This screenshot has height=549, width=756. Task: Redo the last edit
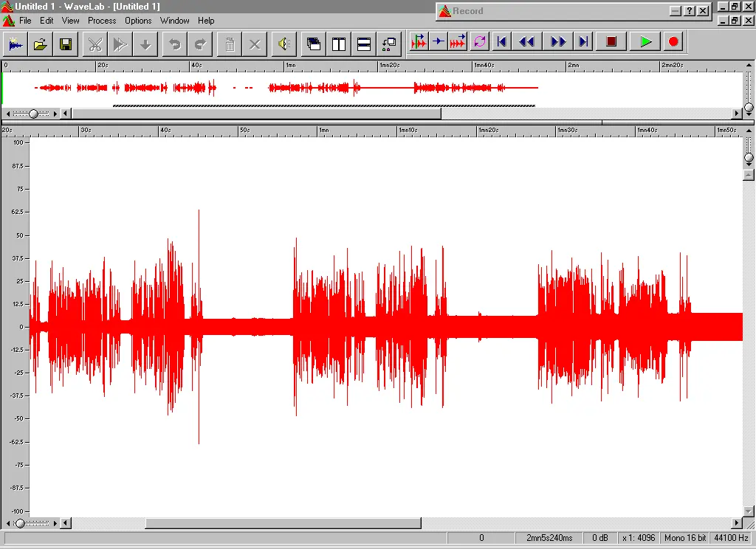[199, 44]
